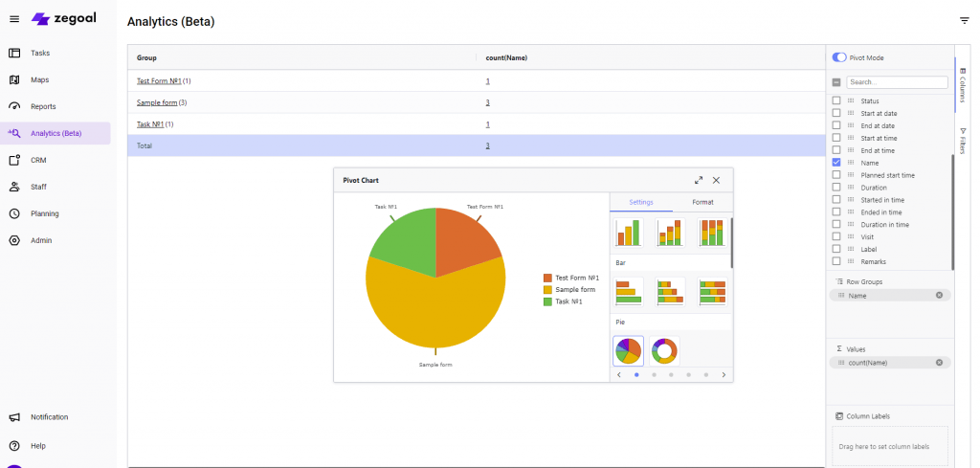Maximize the Pivot Chart window

click(x=699, y=180)
